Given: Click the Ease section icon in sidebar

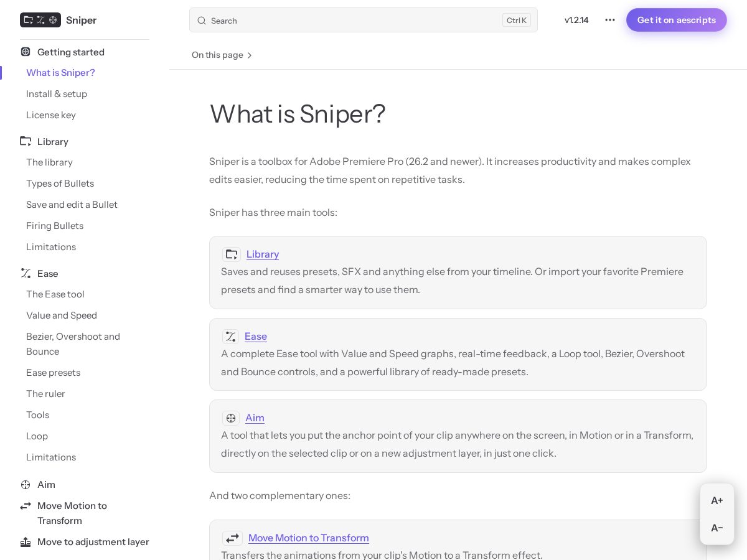Looking at the screenshot, I should [26, 273].
